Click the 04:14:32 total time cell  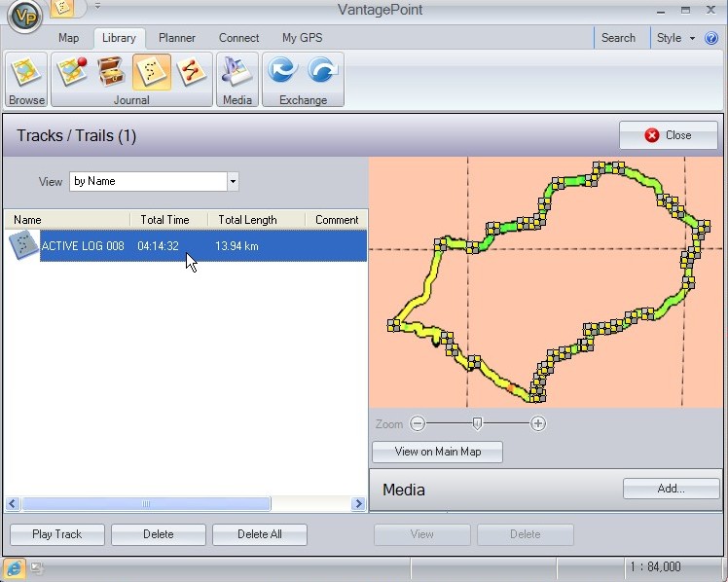pyautogui.click(x=158, y=246)
